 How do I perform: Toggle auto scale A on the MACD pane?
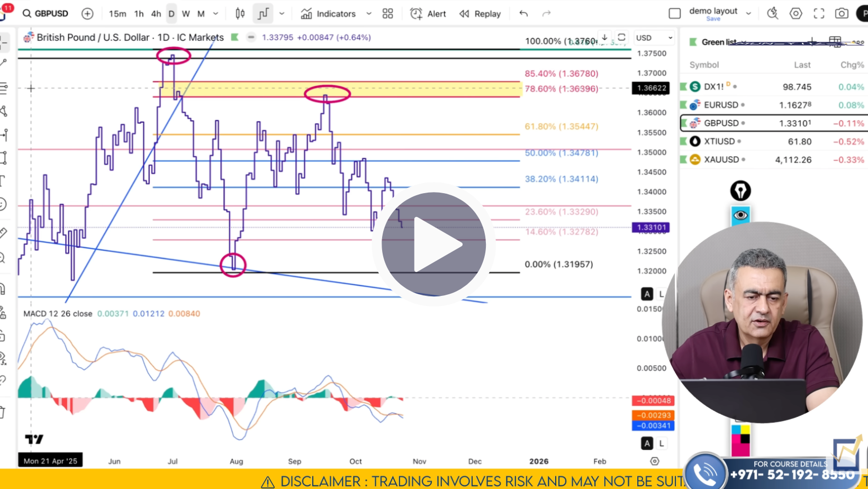(x=647, y=443)
